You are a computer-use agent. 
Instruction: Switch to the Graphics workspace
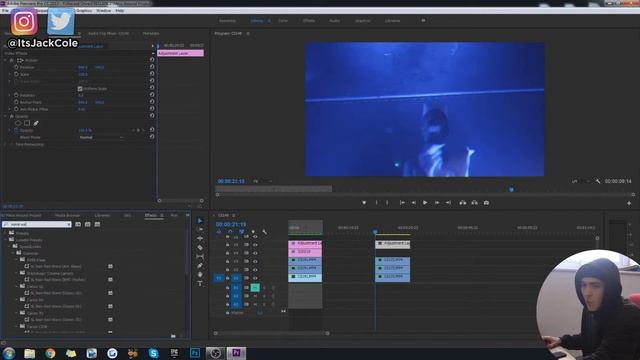coord(362,20)
